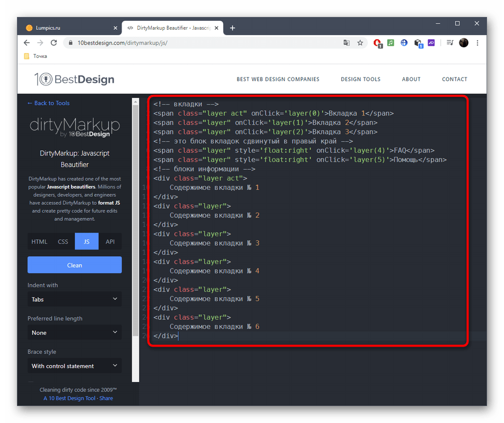Open the Design Tools menu item
The width and height of the screenshot is (504, 423).
[360, 79]
